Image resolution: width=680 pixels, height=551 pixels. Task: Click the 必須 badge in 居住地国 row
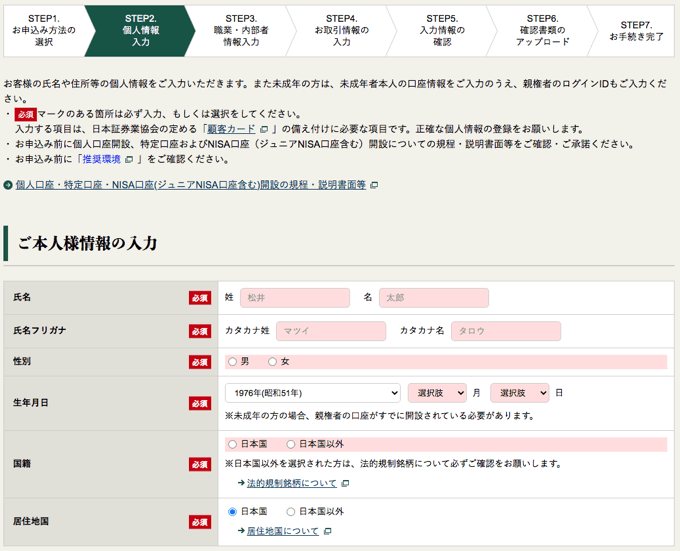pos(200,522)
